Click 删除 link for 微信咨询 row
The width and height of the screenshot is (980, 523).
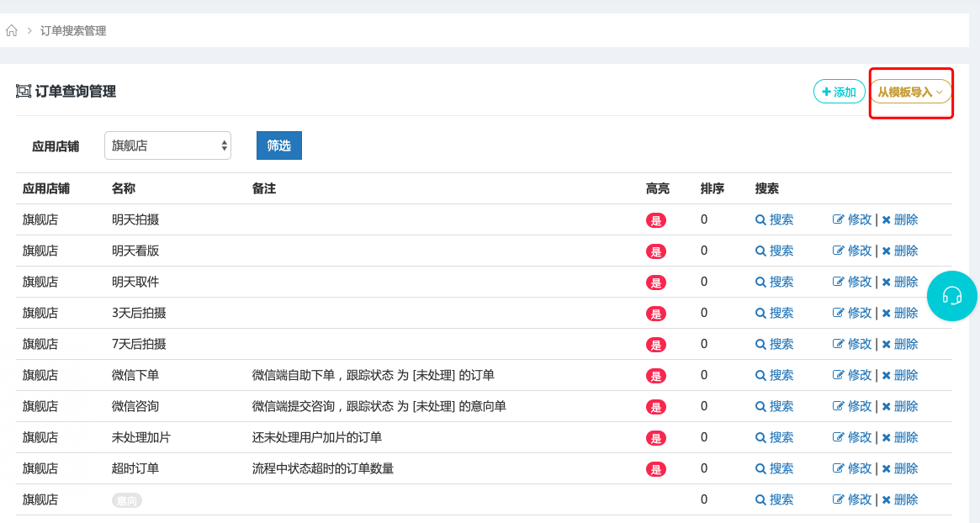point(905,407)
